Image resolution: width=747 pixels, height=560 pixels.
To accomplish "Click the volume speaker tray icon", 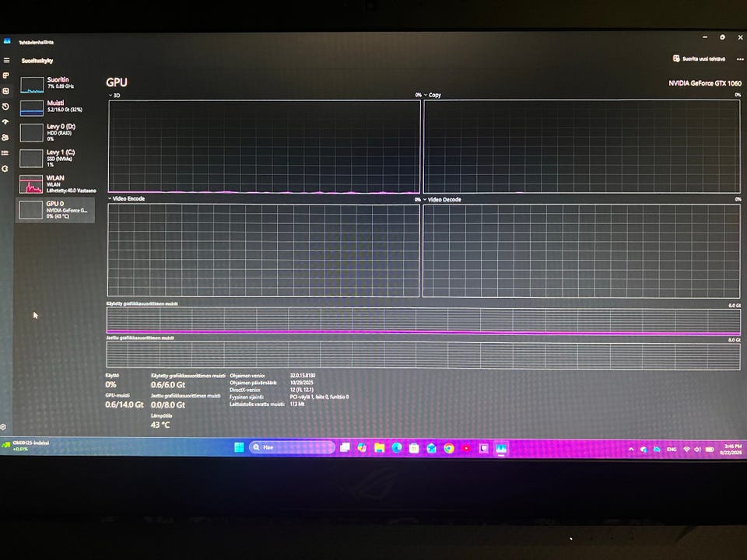I will 697,449.
